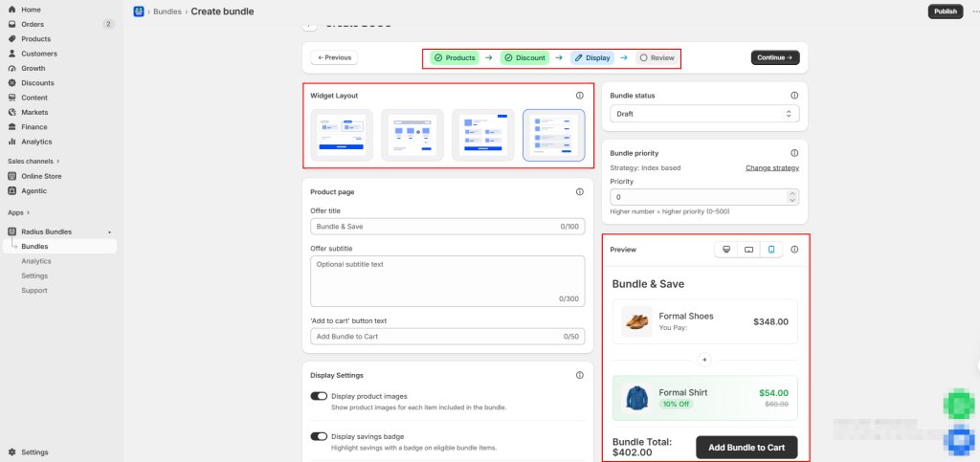Open the Bundle status Draft dropdown
The width and height of the screenshot is (980, 462).
(704, 114)
